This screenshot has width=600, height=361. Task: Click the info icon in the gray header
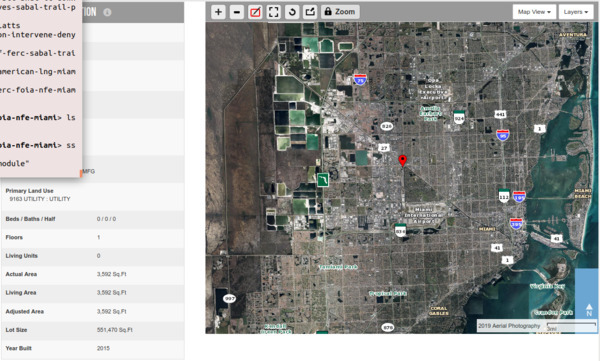[x=107, y=12]
